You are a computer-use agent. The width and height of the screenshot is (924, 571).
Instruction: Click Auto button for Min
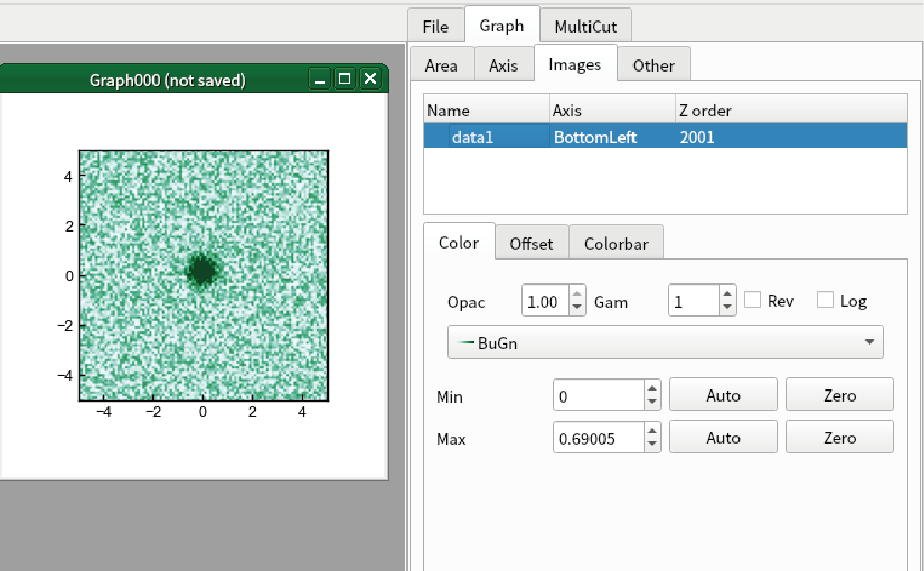coord(723,395)
